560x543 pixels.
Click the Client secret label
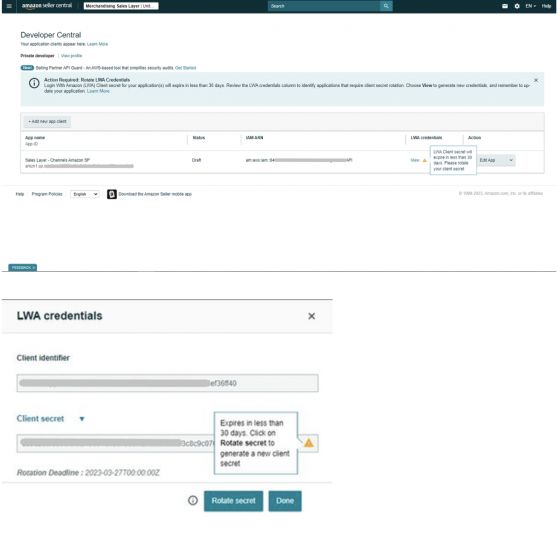coord(40,419)
